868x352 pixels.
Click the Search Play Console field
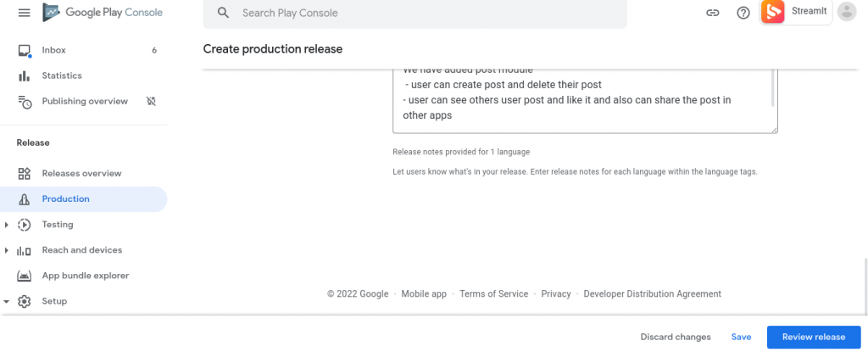click(424, 14)
